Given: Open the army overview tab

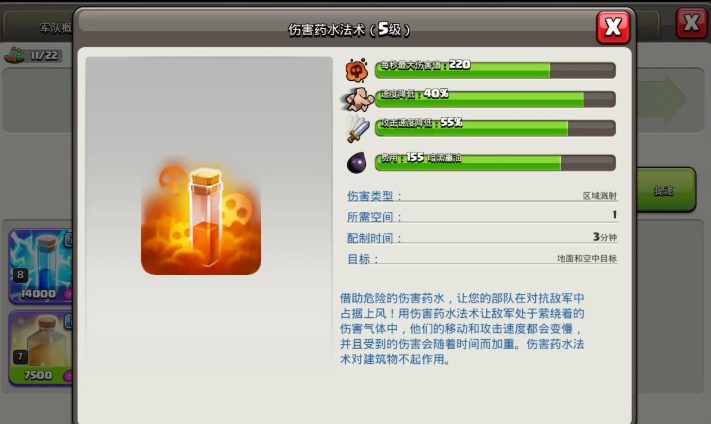Looking at the screenshot, I should click(54, 28).
